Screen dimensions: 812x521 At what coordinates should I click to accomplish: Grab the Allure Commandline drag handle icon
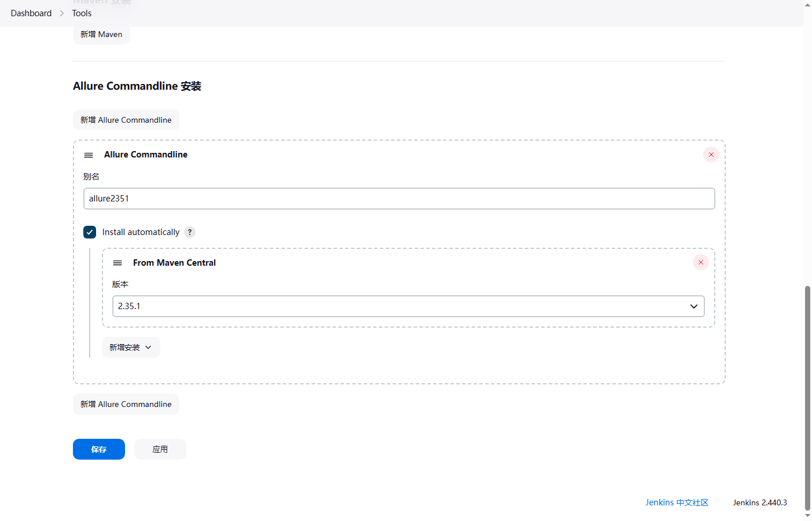pos(89,155)
